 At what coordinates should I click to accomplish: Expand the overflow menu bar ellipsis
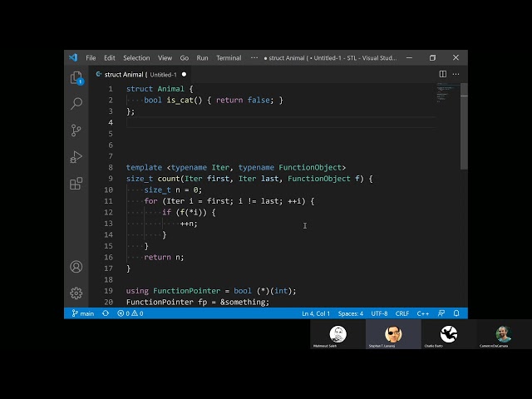point(254,58)
